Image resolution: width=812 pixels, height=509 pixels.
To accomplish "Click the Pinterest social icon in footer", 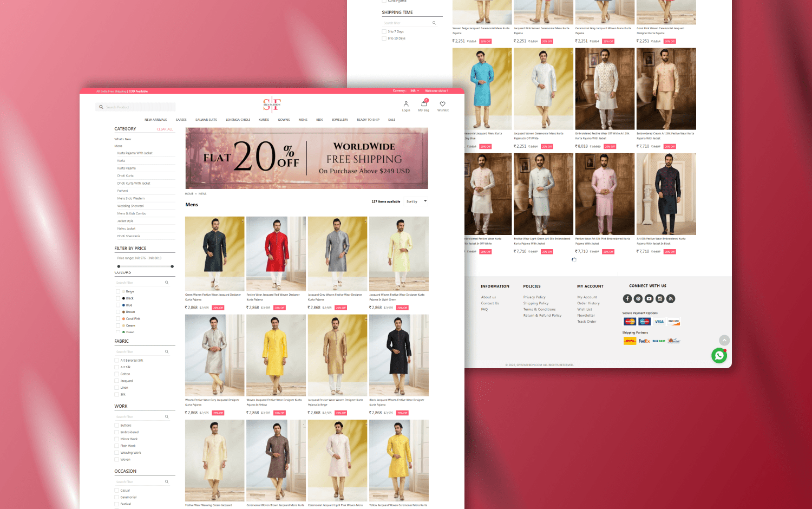I will click(x=638, y=298).
